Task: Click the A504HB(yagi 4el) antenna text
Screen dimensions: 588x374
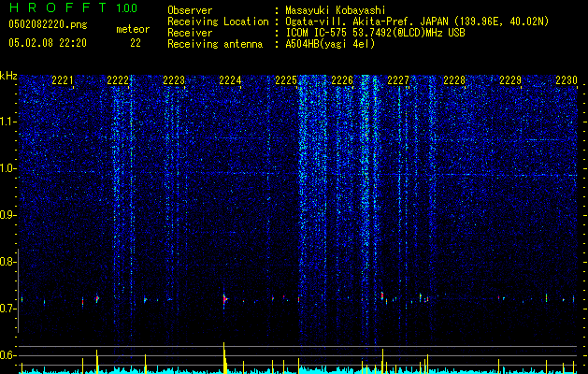Action: click(x=330, y=44)
